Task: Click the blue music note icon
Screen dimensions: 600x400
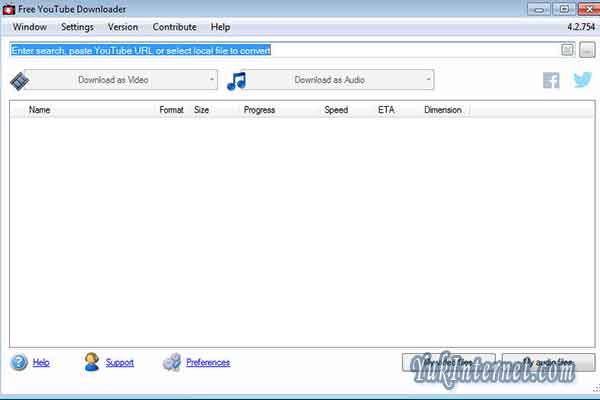Action: [x=236, y=81]
